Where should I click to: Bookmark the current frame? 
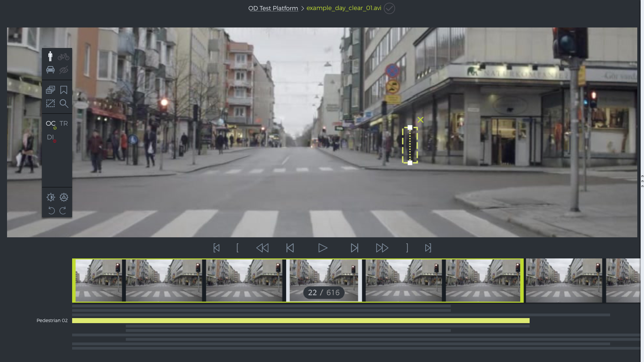coord(64,90)
